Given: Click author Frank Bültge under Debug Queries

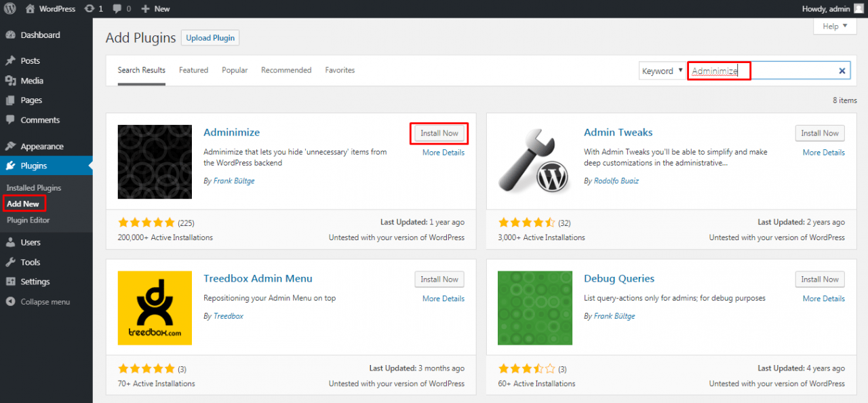Looking at the screenshot, I should click(x=614, y=316).
